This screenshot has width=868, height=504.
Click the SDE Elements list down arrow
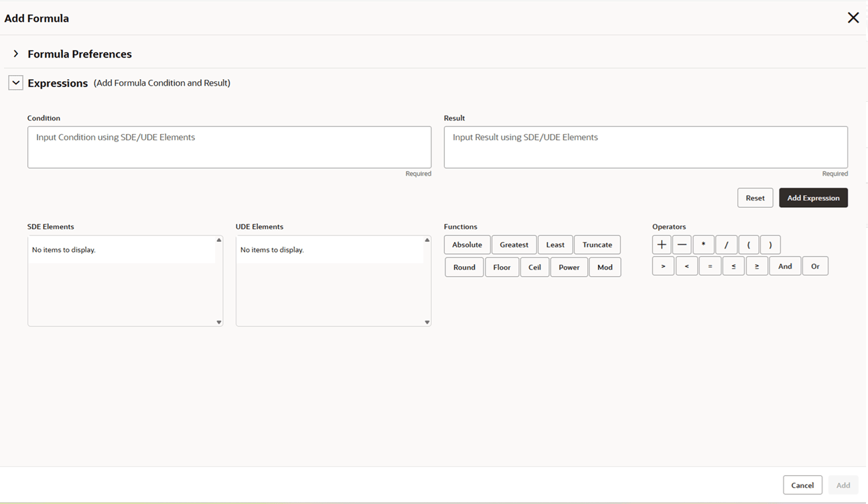pyautogui.click(x=218, y=322)
